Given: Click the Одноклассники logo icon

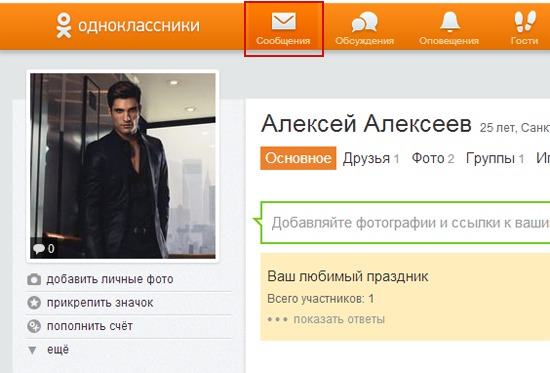Looking at the screenshot, I should point(64,25).
